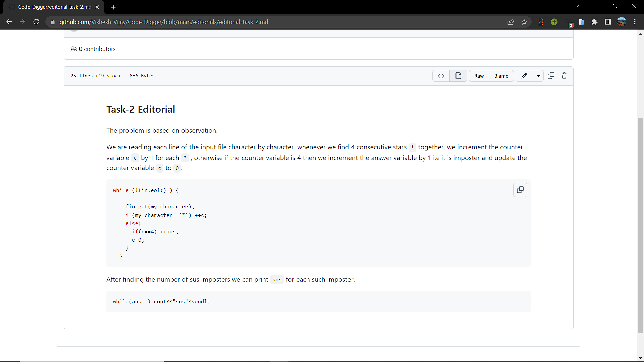
Task: Open a new browser tab
Action: point(113,7)
